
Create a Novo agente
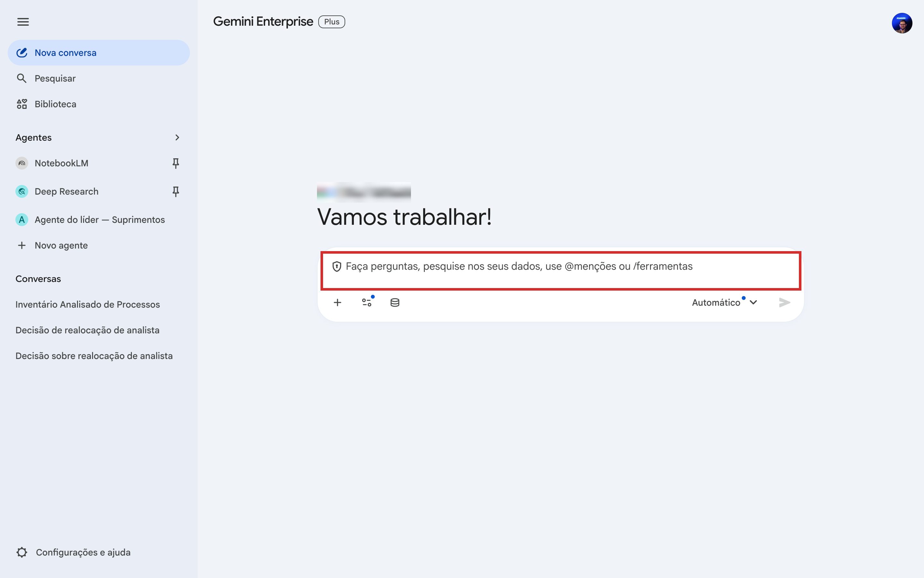[98, 245]
